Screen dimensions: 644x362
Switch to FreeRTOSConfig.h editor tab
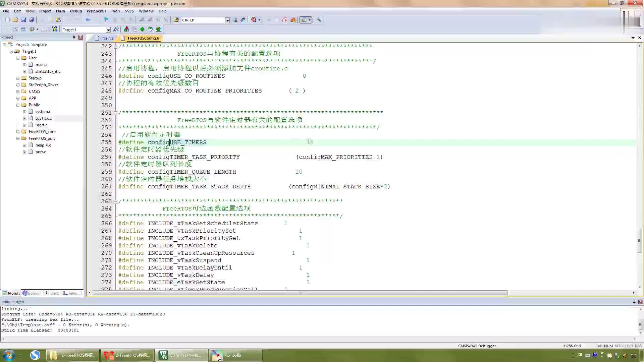pyautogui.click(x=141, y=38)
